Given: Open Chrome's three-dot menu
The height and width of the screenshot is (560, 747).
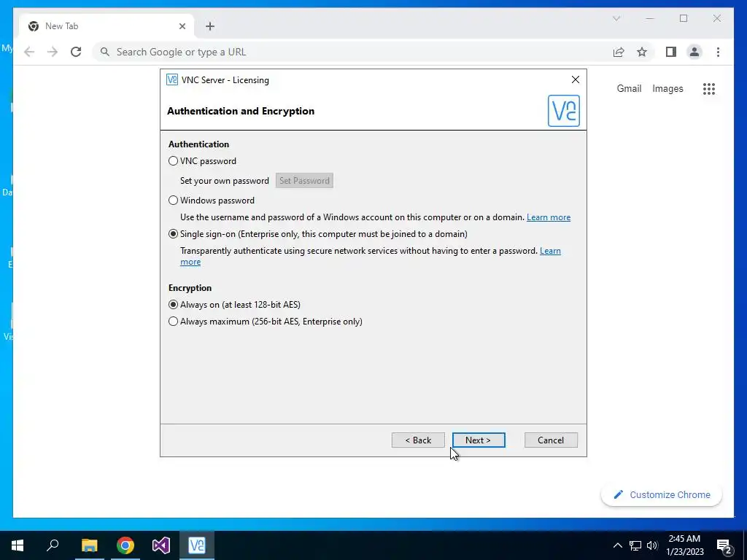Looking at the screenshot, I should (x=718, y=52).
